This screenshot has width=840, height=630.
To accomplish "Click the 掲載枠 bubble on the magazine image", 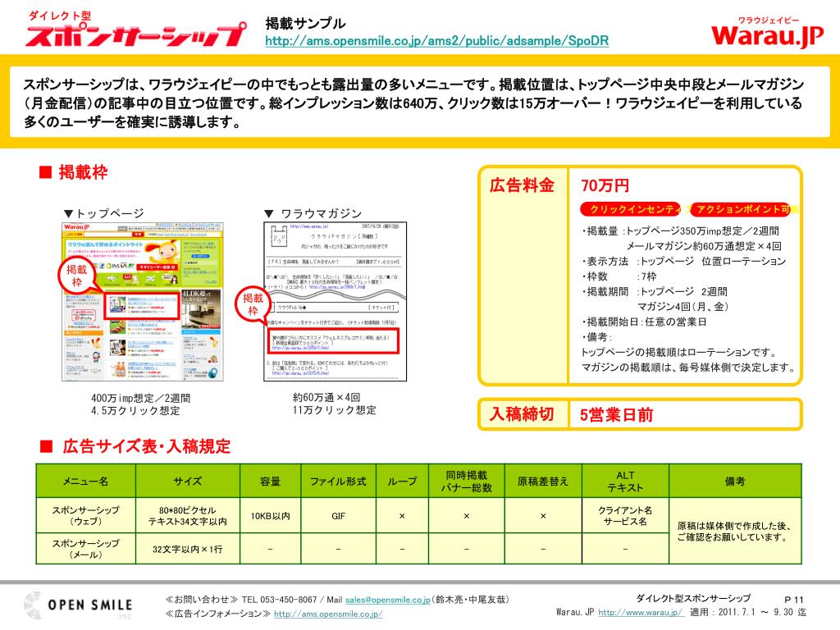I will click(253, 304).
